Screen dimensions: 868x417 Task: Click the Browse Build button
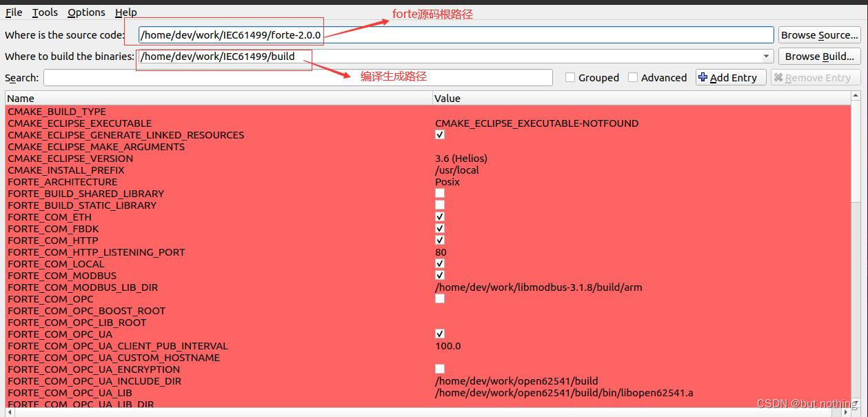[x=818, y=57]
